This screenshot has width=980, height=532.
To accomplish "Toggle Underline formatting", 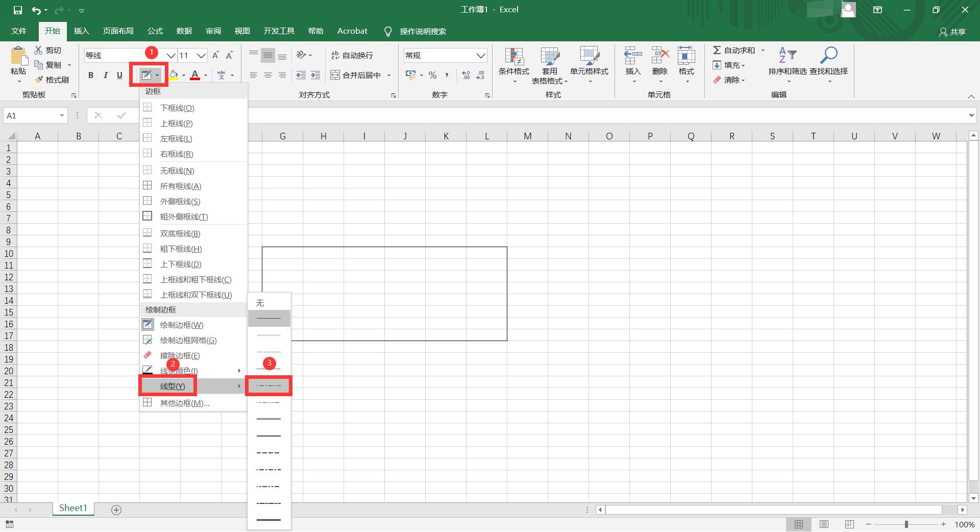I will [119, 75].
